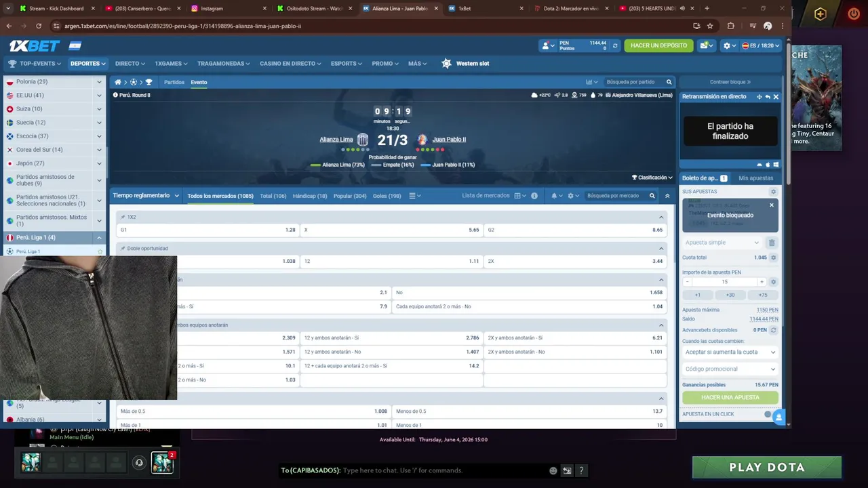Switch to 'Mis apuestas' tab
Image resolution: width=868 pixels, height=488 pixels.
(756, 178)
